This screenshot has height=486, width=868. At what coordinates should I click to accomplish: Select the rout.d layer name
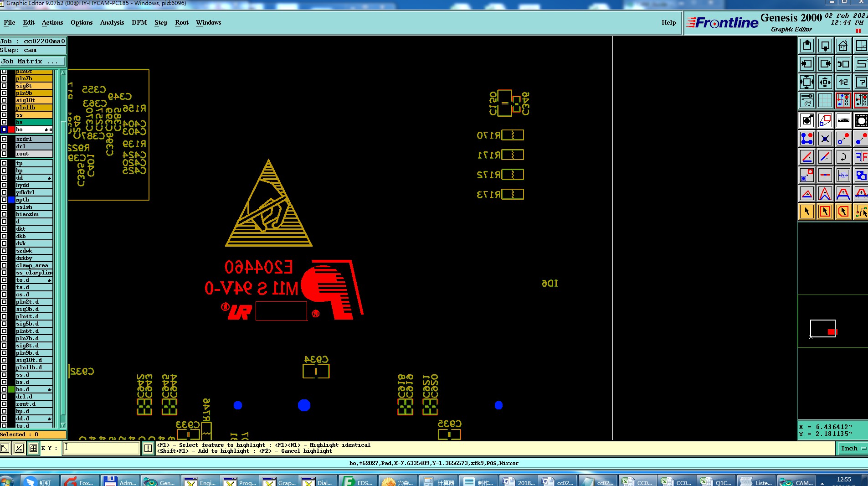[34, 404]
